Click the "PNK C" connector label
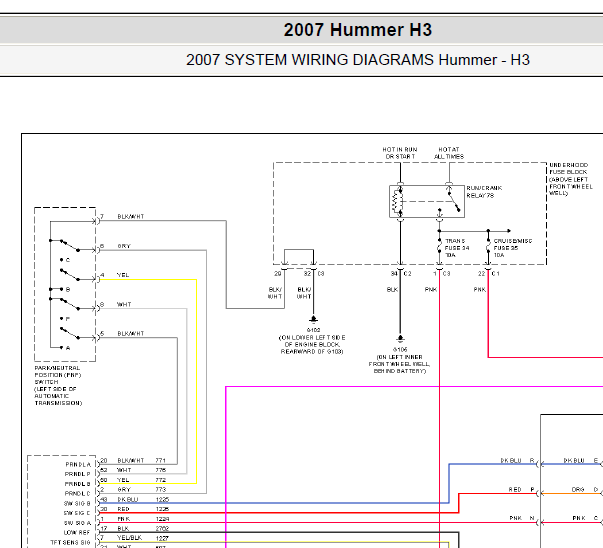 585,518
